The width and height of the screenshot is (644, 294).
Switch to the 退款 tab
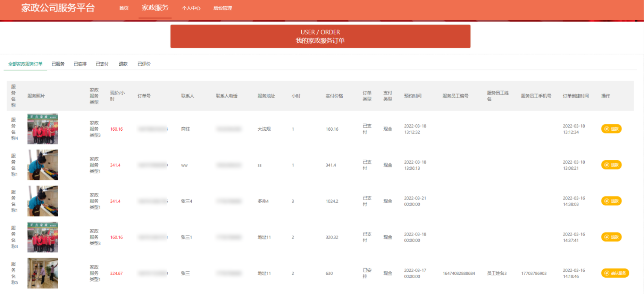(x=123, y=64)
